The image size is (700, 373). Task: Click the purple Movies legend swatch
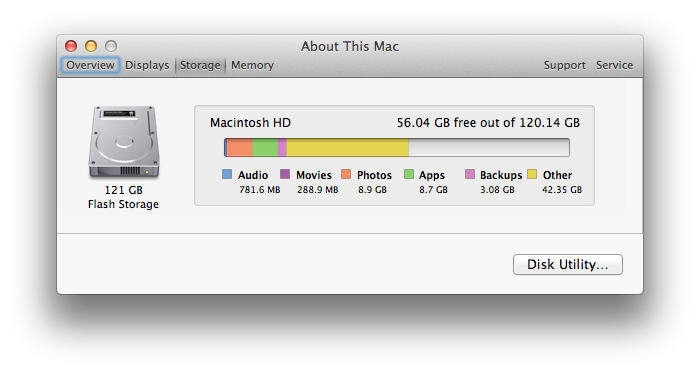(285, 174)
